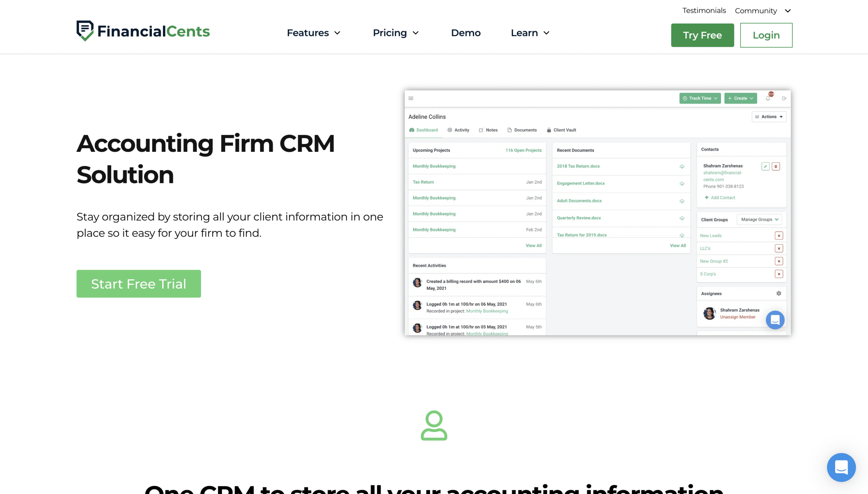Open the chat widget at page corner
This screenshot has height=494, width=868.
[x=841, y=467]
